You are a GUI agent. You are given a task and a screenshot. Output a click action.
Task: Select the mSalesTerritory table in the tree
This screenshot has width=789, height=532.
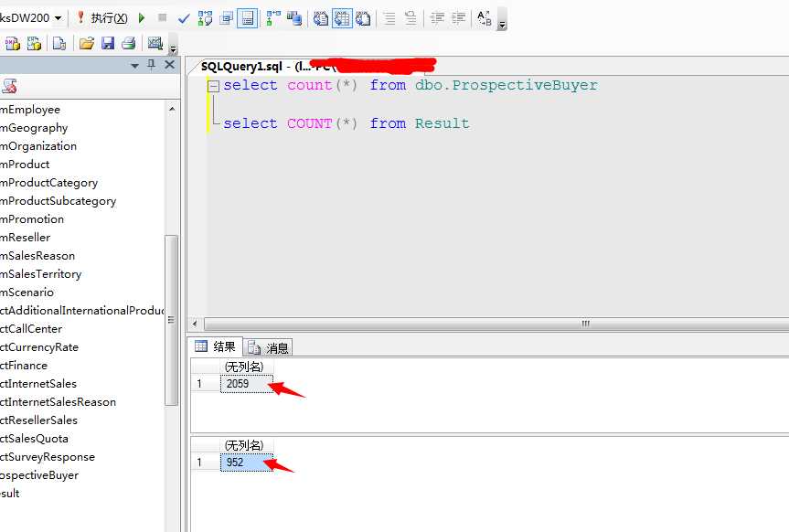coord(41,274)
